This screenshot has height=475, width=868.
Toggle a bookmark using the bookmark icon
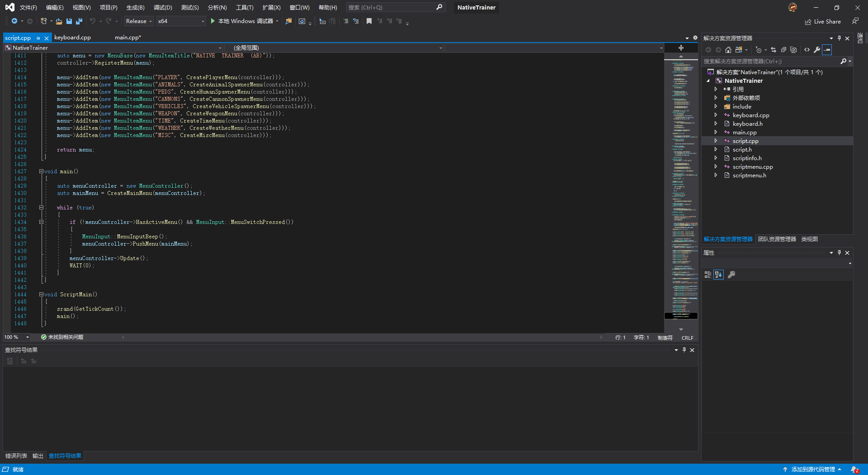369,21
